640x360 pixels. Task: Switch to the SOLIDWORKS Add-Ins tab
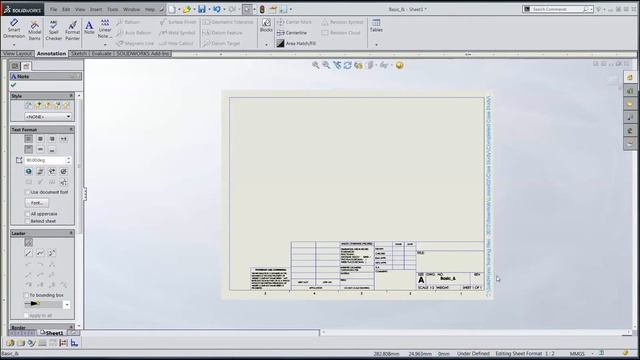point(143,53)
